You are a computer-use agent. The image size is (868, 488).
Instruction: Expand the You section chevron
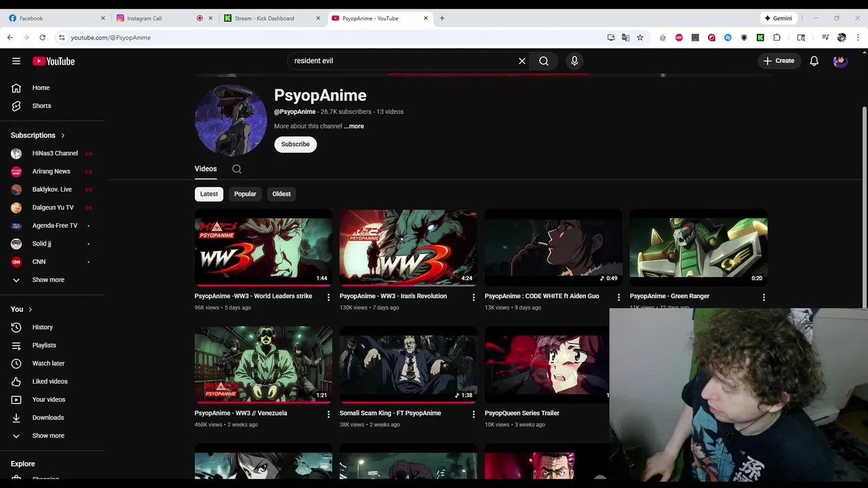coord(30,309)
